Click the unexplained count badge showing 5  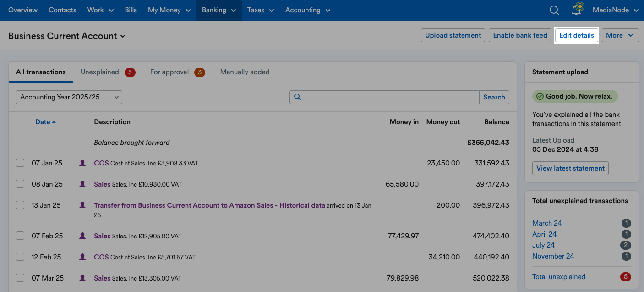pyautogui.click(x=130, y=72)
